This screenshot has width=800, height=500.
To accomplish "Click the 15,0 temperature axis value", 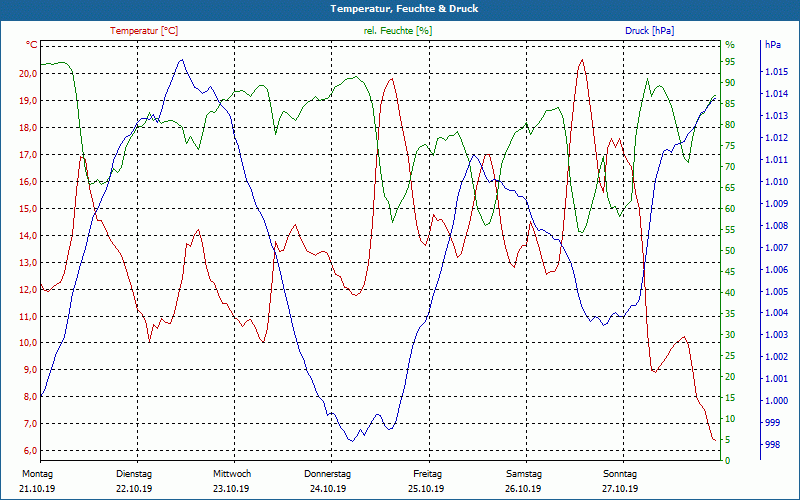I will (28, 209).
